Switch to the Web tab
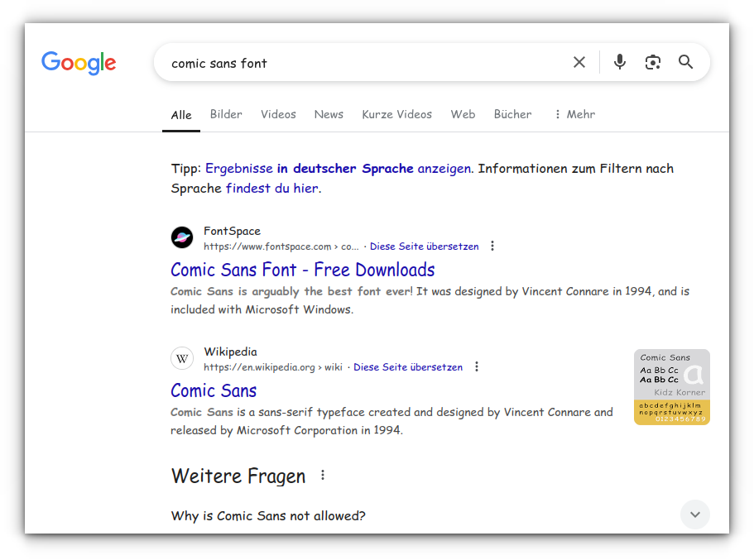Viewport: 754px width, 560px height. tap(463, 114)
